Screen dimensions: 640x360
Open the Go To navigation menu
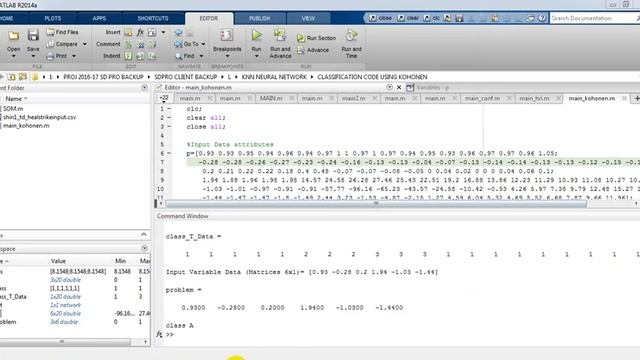coord(190,44)
